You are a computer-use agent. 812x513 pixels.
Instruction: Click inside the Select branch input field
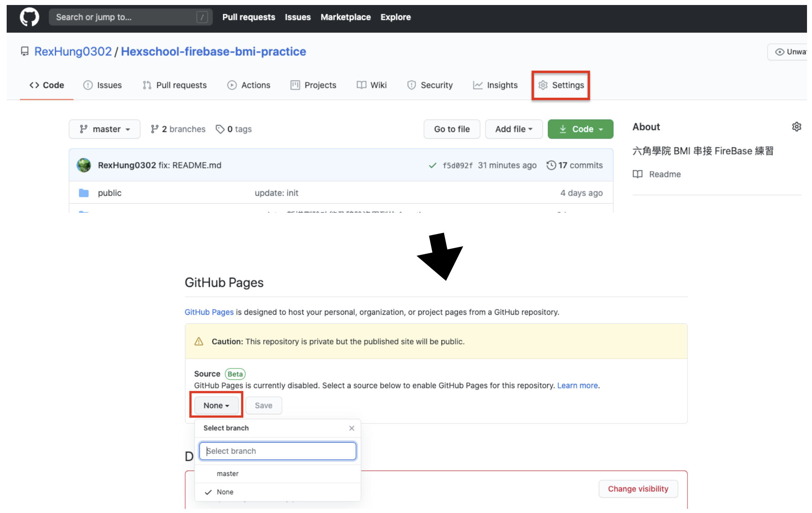(277, 451)
